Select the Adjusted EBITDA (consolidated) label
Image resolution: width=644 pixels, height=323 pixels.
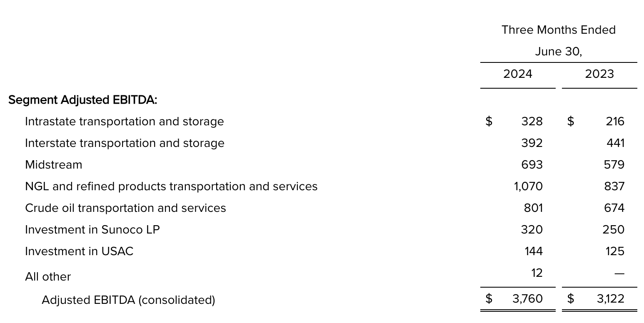(128, 300)
